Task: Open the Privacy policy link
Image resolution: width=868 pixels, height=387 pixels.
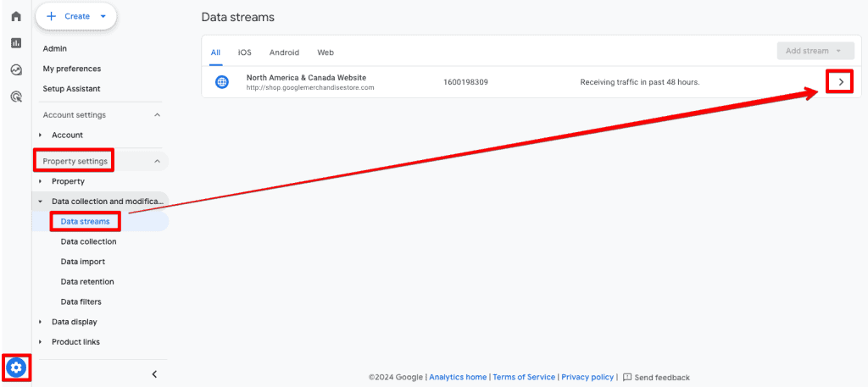Action: [587, 377]
